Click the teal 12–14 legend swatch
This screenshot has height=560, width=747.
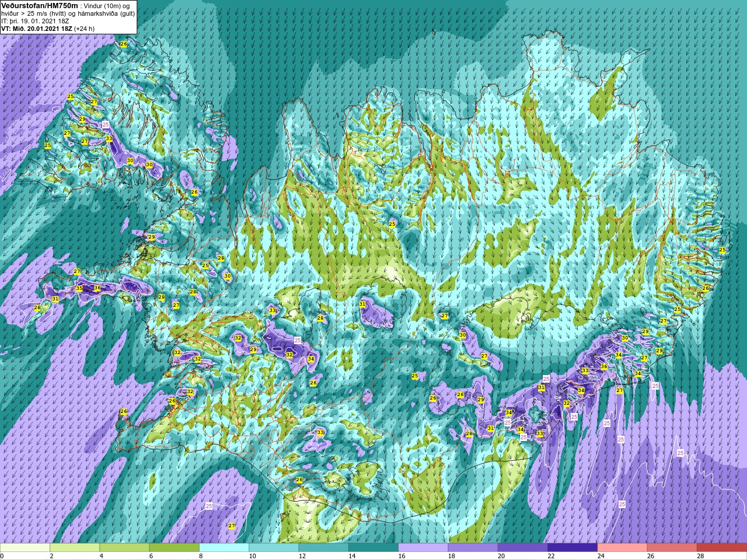coord(323,548)
